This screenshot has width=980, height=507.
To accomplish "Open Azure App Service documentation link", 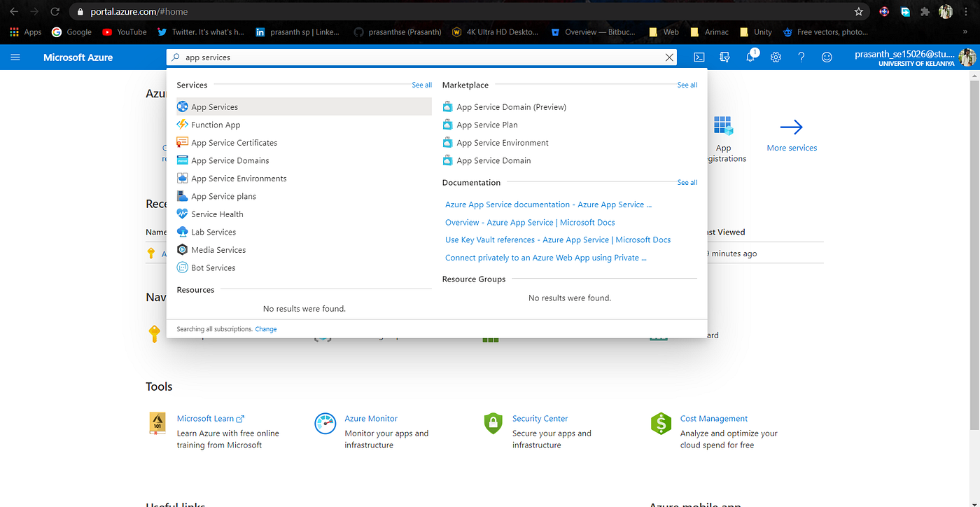I will tap(548, 204).
